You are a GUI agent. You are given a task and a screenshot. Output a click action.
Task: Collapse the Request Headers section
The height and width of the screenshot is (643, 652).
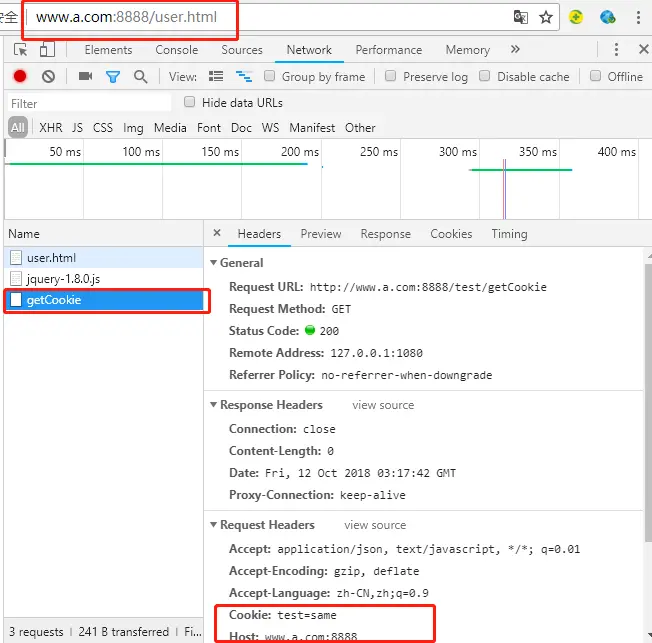(x=213, y=524)
